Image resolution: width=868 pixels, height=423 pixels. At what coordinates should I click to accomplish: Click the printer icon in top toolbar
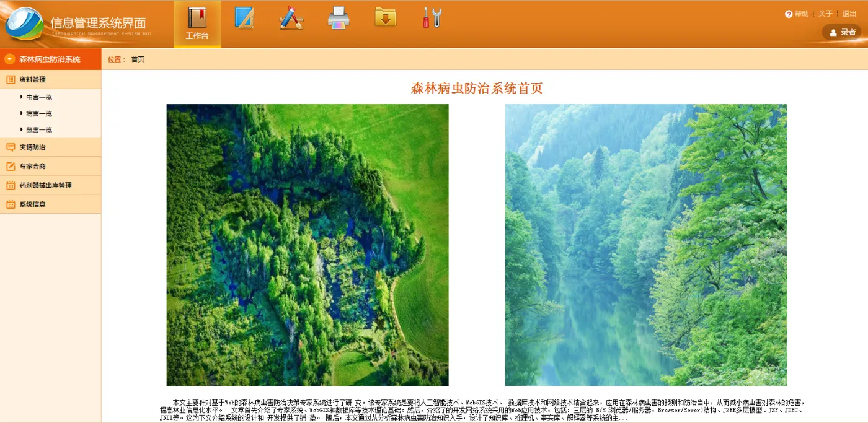tap(339, 18)
